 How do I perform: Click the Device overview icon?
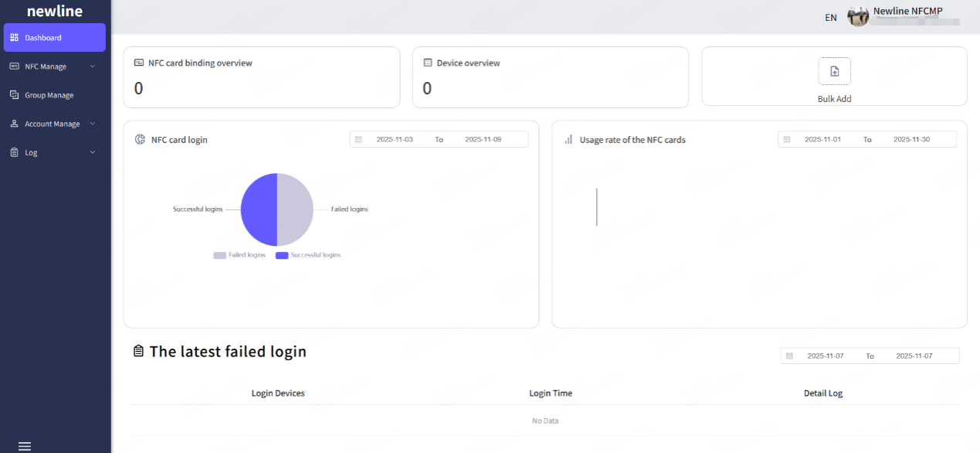click(x=428, y=63)
